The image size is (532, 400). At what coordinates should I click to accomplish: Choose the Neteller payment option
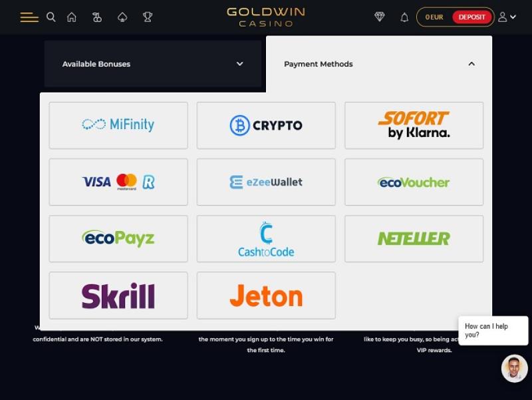414,239
